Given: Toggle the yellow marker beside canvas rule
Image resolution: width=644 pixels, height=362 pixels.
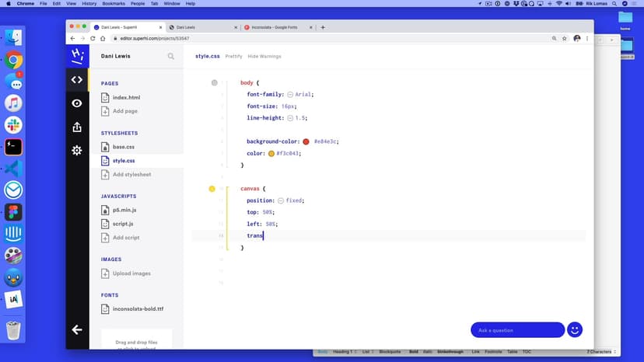Looking at the screenshot, I should tap(212, 189).
